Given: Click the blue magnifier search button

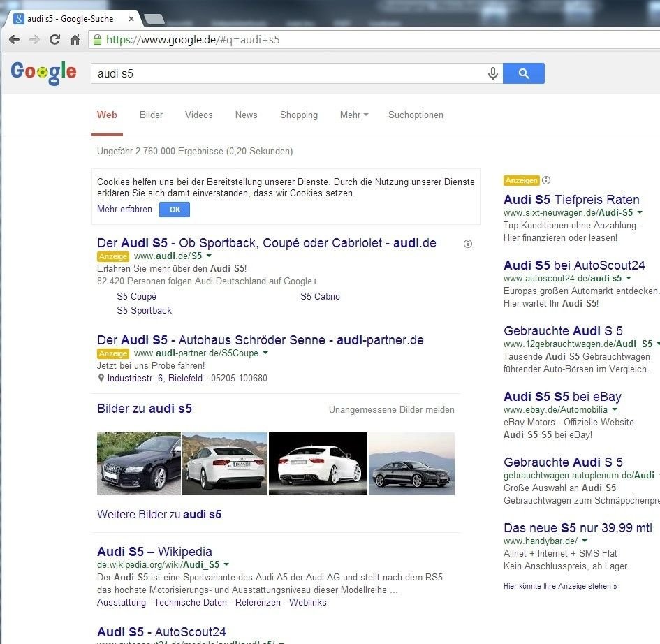Looking at the screenshot, I should (524, 73).
